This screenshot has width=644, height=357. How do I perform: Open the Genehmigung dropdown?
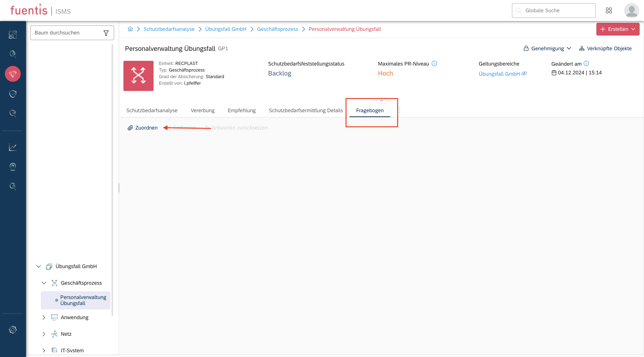click(x=548, y=48)
